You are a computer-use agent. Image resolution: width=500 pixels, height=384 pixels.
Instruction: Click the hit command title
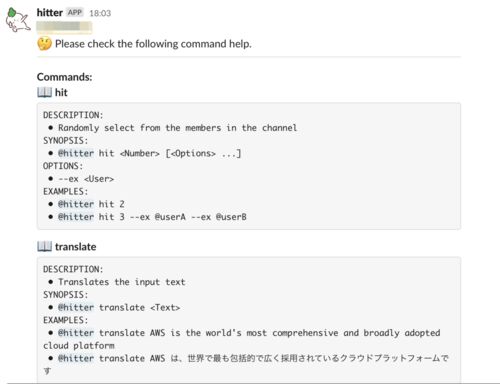[x=61, y=92]
